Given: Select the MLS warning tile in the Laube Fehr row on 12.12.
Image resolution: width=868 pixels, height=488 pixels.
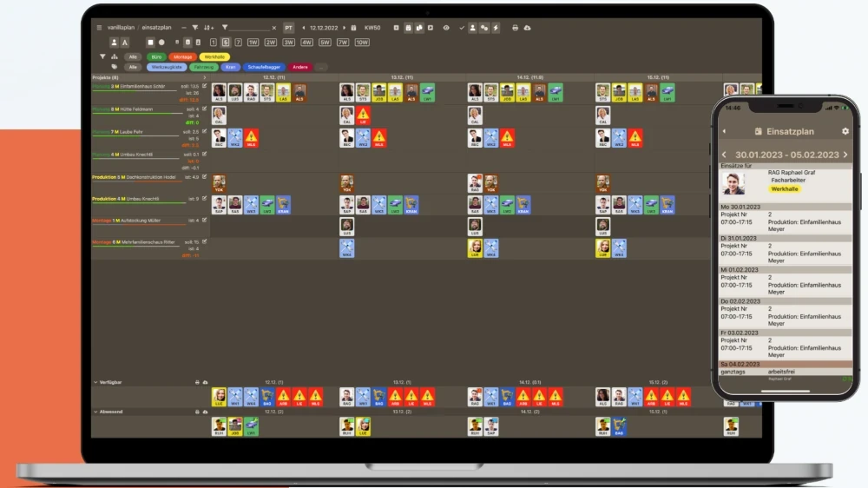Looking at the screenshot, I should point(251,138).
